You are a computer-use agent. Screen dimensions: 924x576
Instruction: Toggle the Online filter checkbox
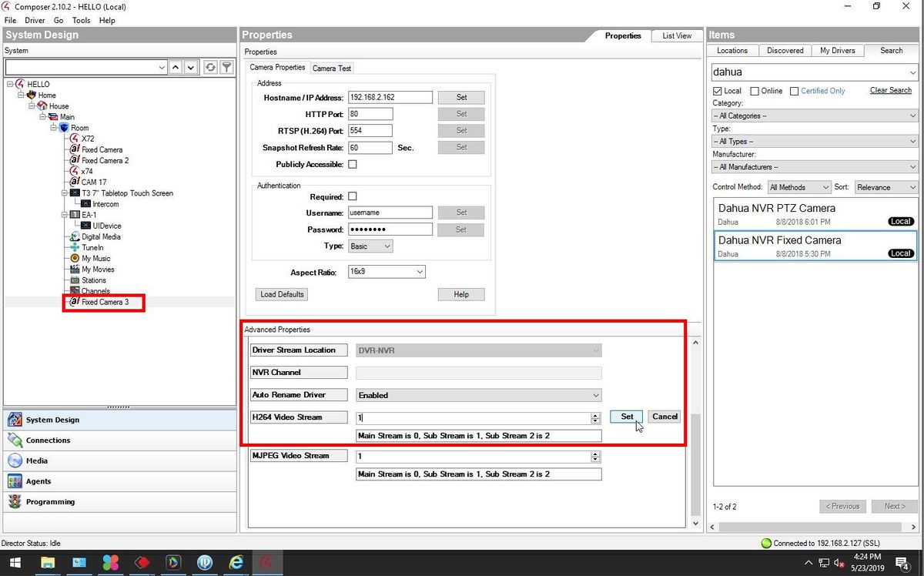(755, 91)
